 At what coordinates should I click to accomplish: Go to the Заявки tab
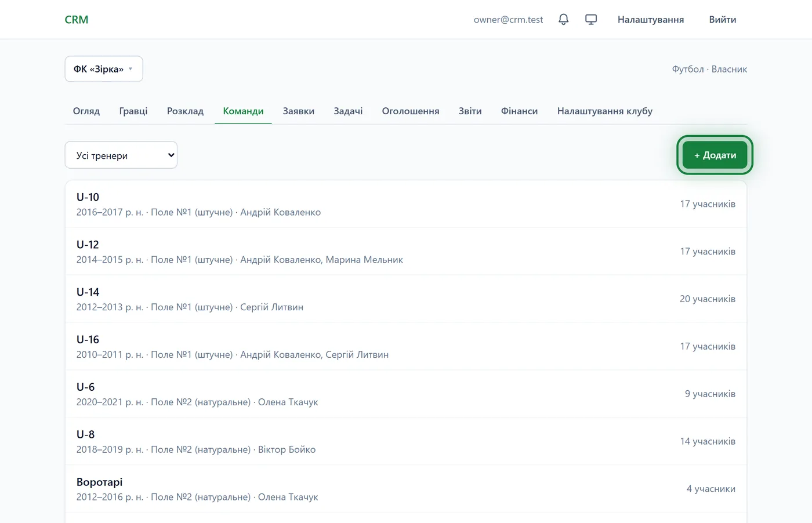tap(299, 111)
